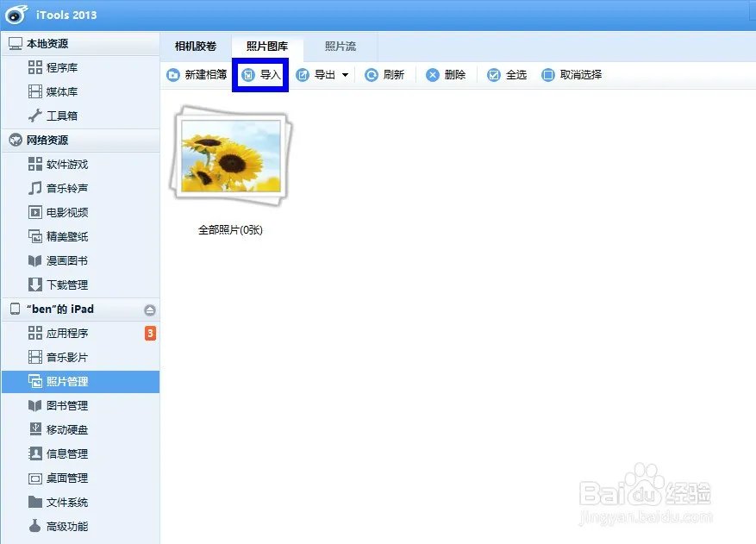The height and width of the screenshot is (544, 756).
Task: Open the 照片流 Photo Stream tab
Action: pos(341,46)
